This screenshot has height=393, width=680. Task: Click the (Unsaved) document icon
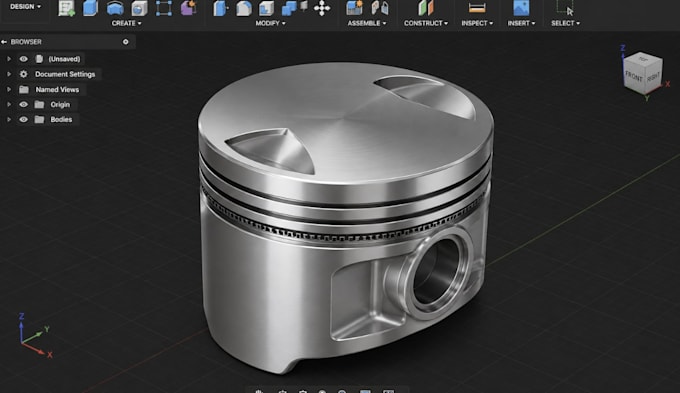coord(39,59)
